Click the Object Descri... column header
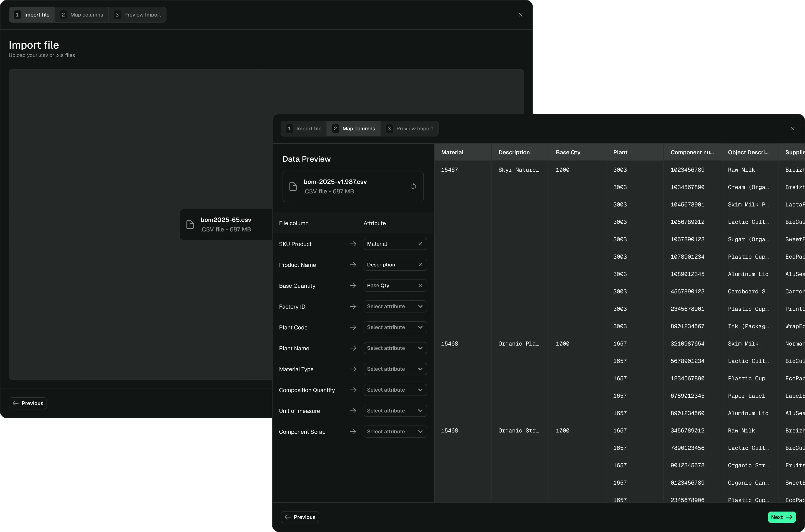 pyautogui.click(x=749, y=152)
